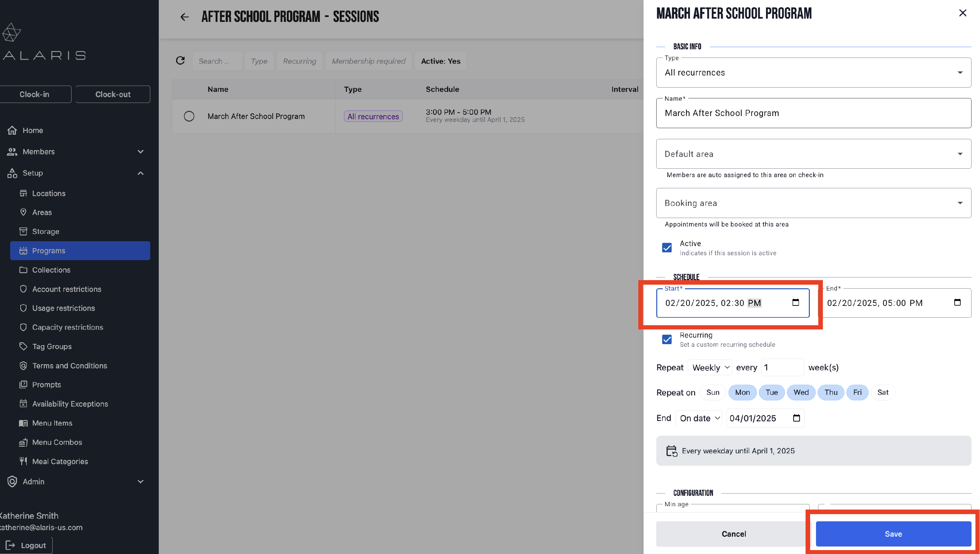980x554 pixels.
Task: Open the End datetime calendar picker icon
Action: click(957, 302)
